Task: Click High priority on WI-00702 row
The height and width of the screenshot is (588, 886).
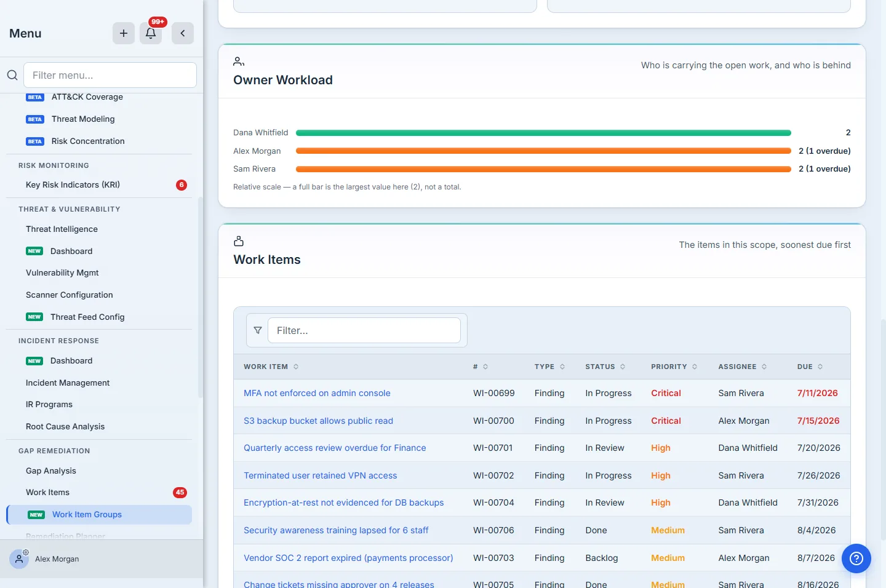Action: (x=661, y=476)
